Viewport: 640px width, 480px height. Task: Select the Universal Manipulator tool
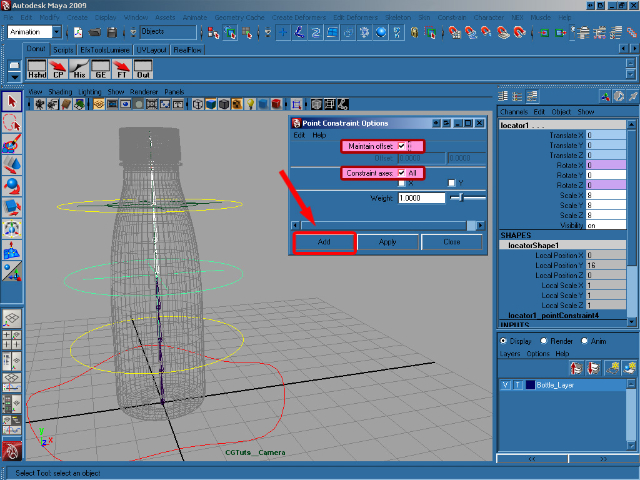click(x=12, y=229)
